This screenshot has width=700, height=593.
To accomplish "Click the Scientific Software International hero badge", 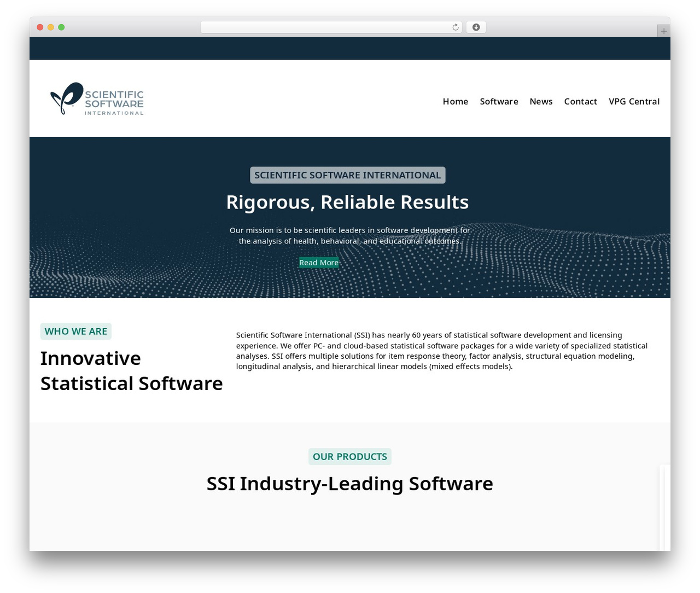I will pos(348,175).
